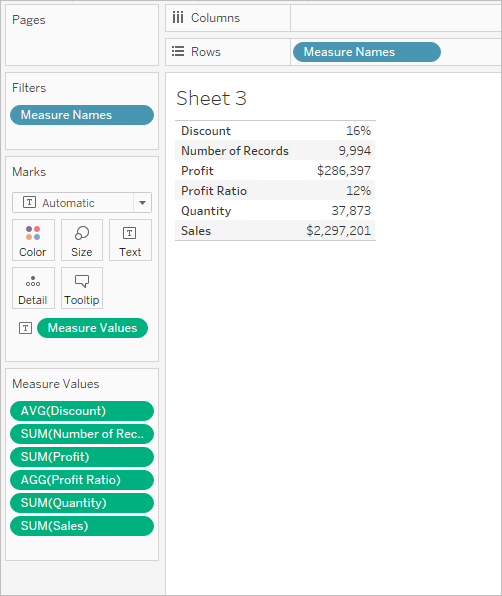Click the text icon beside Measure Values pill
The width and height of the screenshot is (502, 596).
25,328
